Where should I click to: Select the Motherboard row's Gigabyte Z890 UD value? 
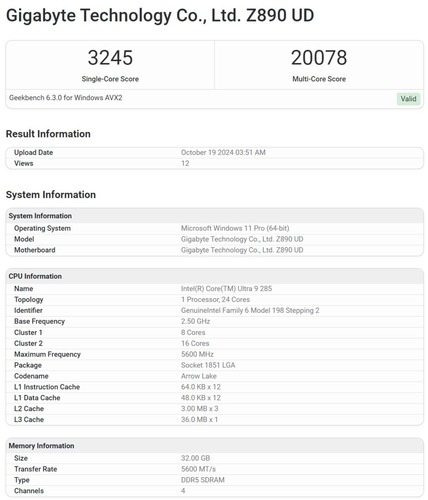tap(242, 250)
